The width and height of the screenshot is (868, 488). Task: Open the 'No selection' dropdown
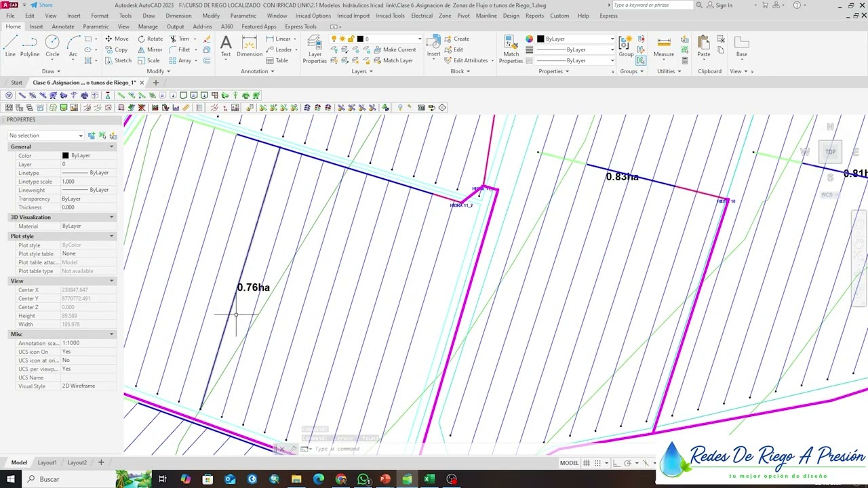click(45, 136)
